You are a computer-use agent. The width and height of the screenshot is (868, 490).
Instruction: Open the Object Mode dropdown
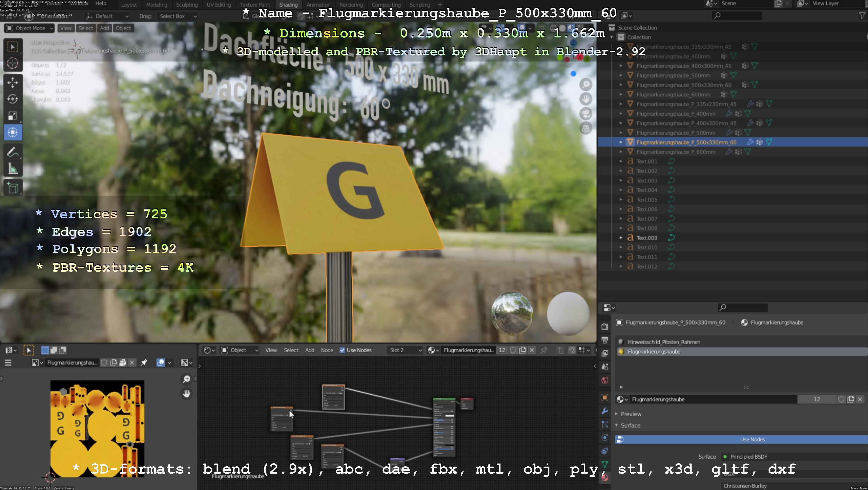click(29, 28)
